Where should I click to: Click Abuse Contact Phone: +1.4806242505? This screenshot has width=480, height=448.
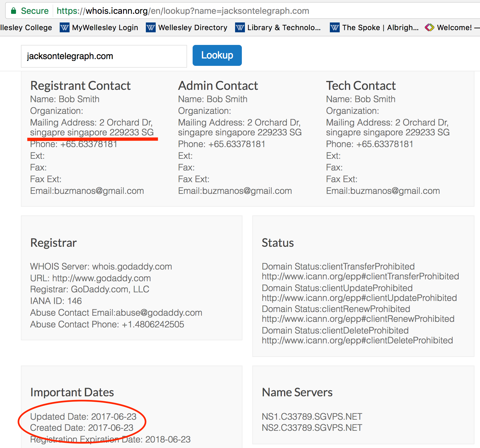pyautogui.click(x=107, y=324)
